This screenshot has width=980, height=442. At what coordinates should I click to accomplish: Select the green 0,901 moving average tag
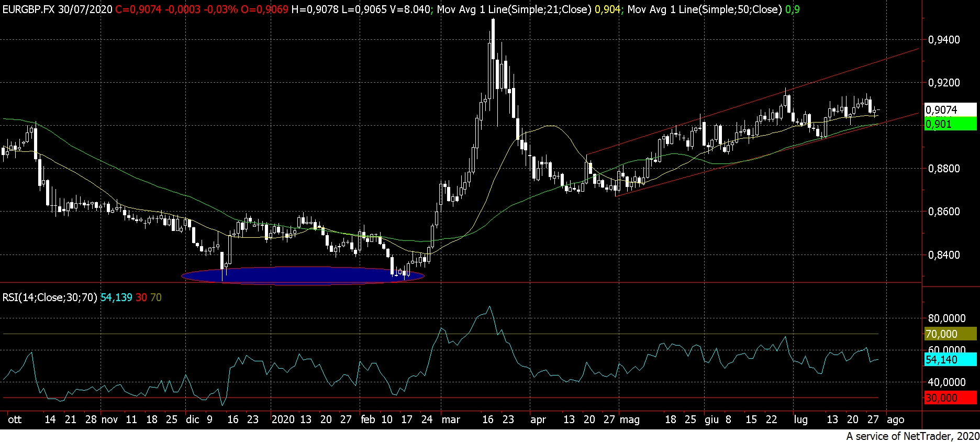[x=950, y=124]
